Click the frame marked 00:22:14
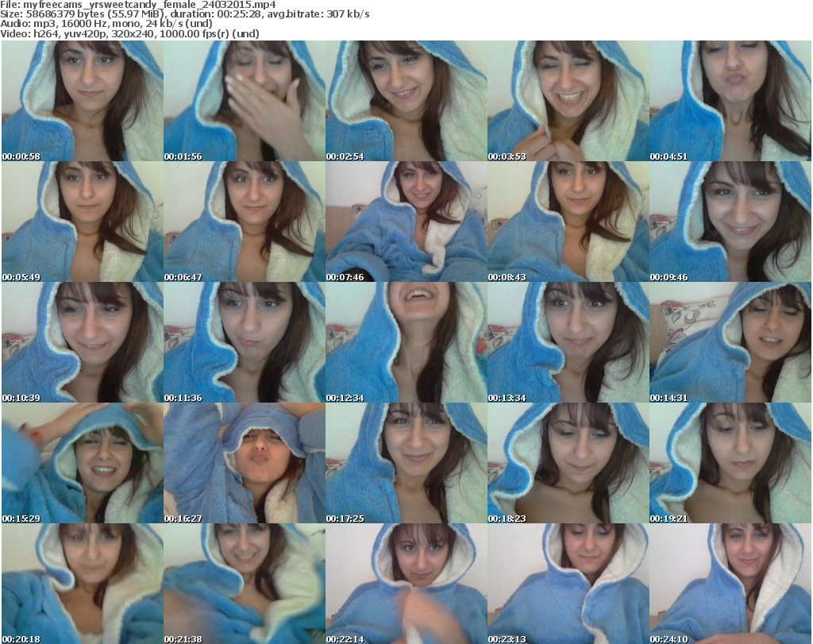The height and width of the screenshot is (644, 813). [406, 584]
